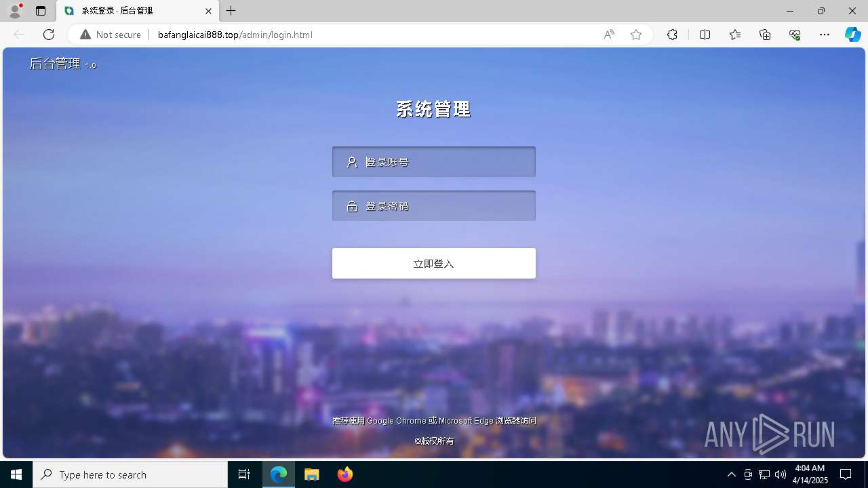Close the 系统登录 tab
The height and width of the screenshot is (488, 868).
pyautogui.click(x=209, y=11)
